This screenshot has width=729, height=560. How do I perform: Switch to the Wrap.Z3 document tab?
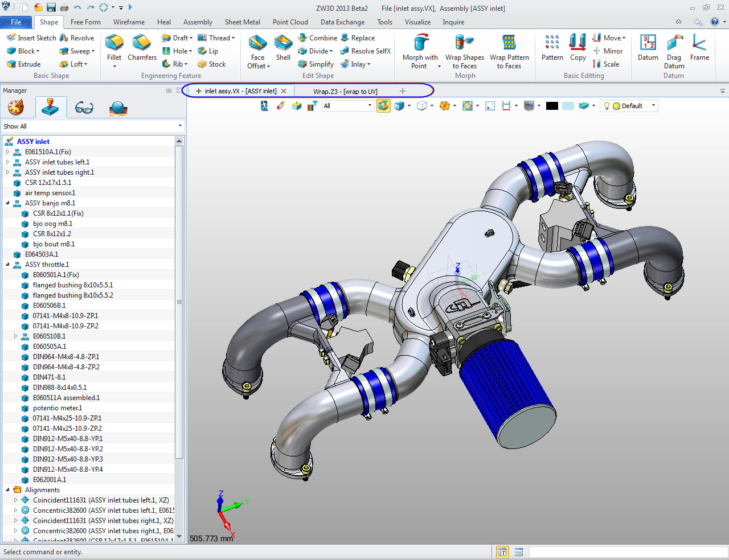345,92
